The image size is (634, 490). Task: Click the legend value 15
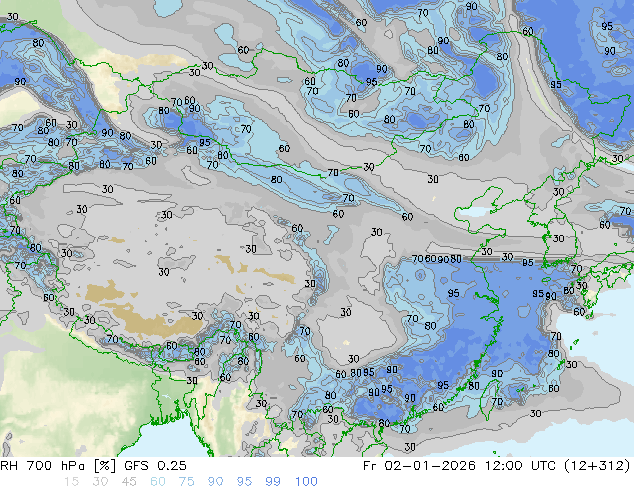point(71,482)
